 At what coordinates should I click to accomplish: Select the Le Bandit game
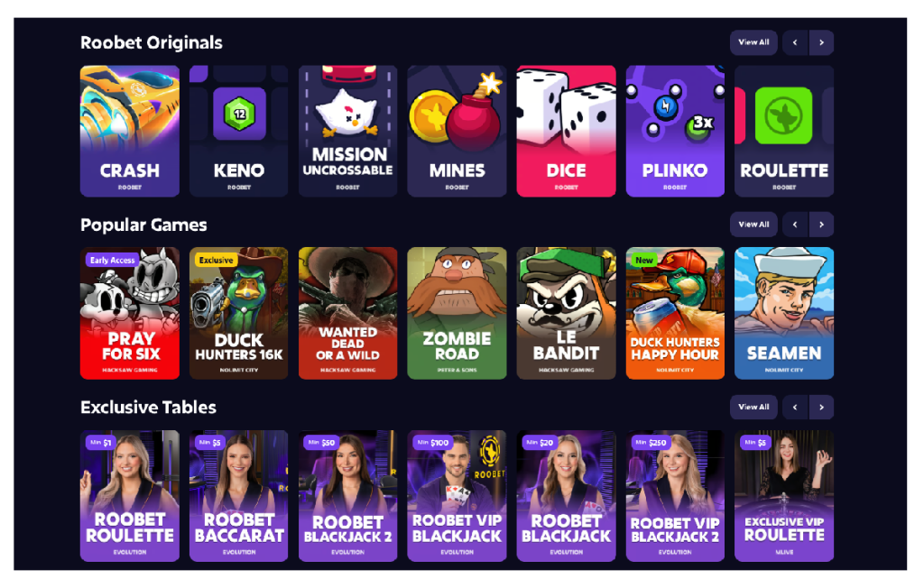(x=567, y=313)
